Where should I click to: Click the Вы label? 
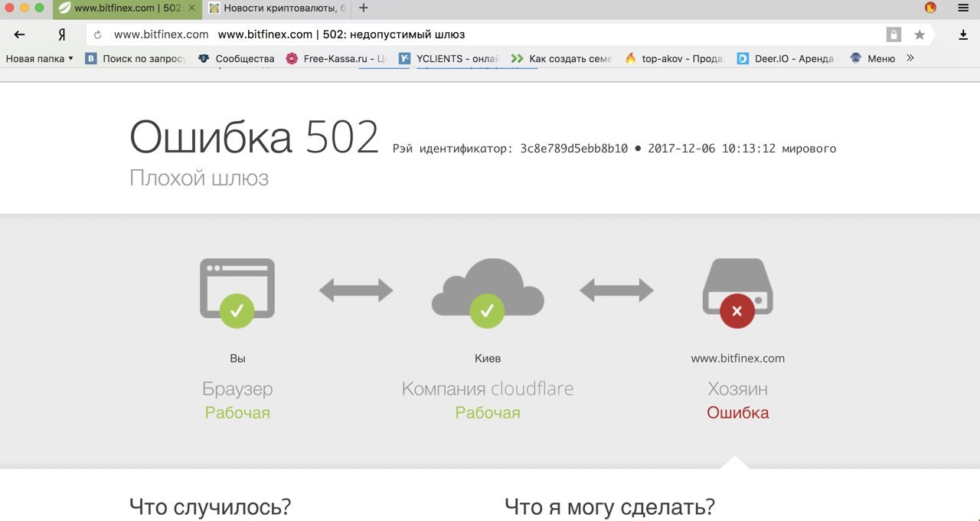tap(237, 358)
